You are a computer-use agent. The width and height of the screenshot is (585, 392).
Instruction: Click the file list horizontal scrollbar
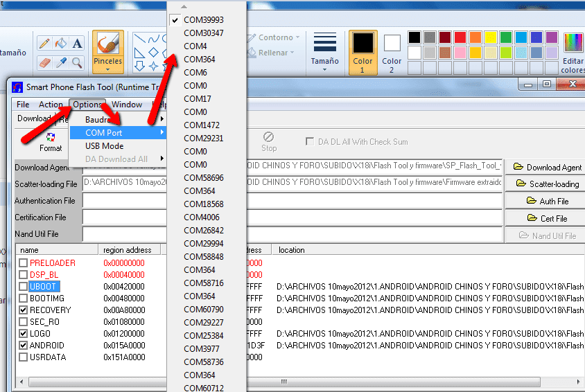pyautogui.click(x=284, y=382)
